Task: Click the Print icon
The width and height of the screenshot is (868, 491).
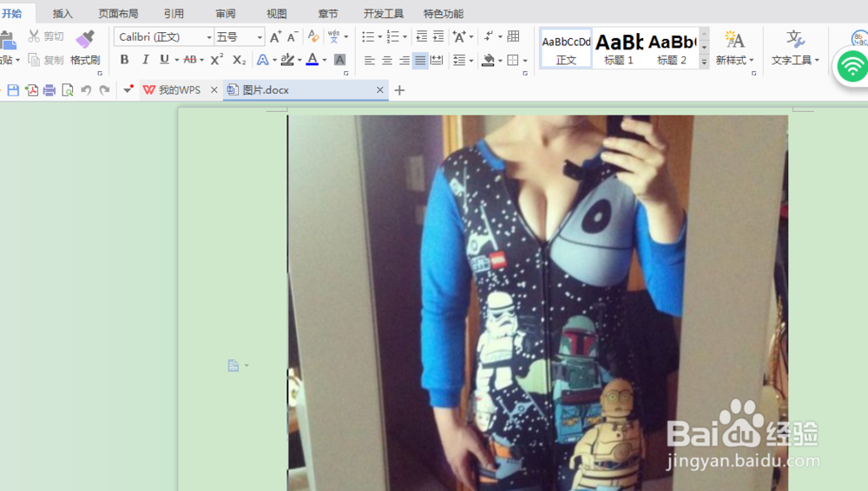Action: pyautogui.click(x=49, y=90)
